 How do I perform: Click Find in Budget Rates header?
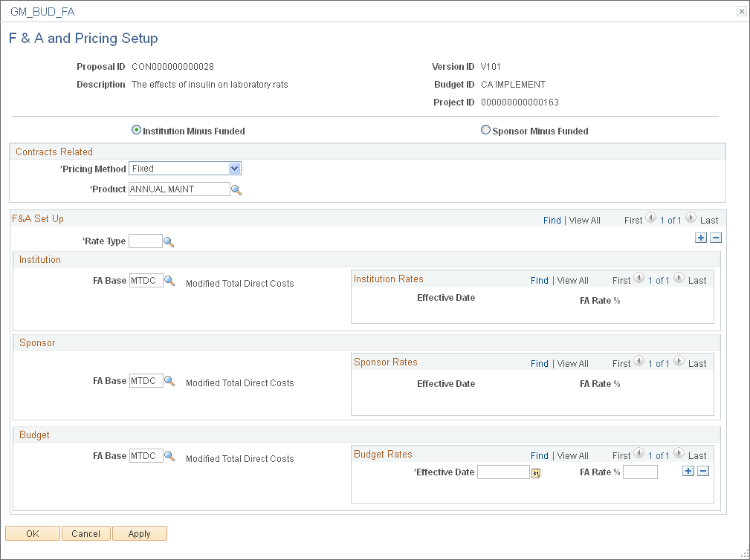(x=540, y=456)
